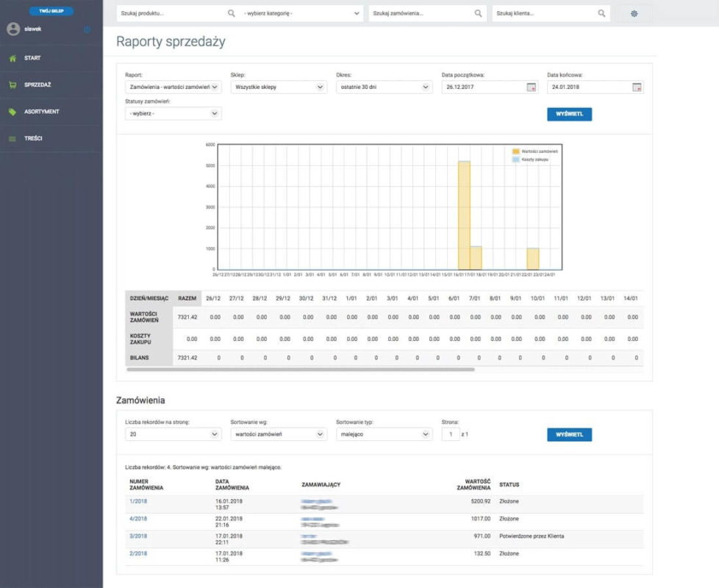Click Koszty zakupu legend color swatch
Image resolution: width=719 pixels, height=588 pixels.
(x=515, y=159)
